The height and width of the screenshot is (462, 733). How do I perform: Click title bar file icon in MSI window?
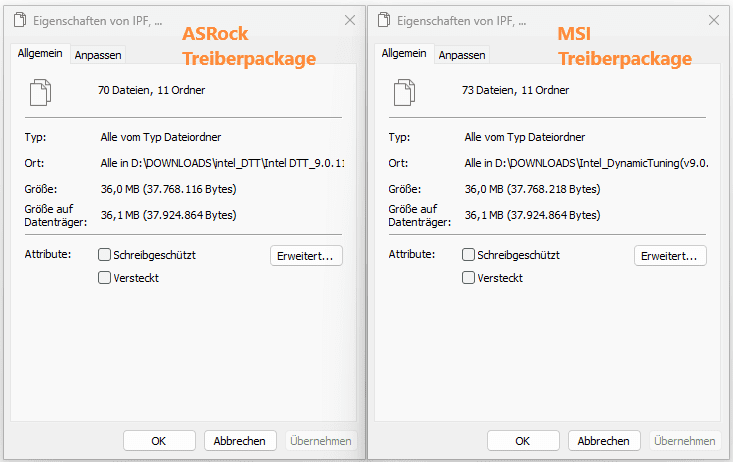pos(384,20)
